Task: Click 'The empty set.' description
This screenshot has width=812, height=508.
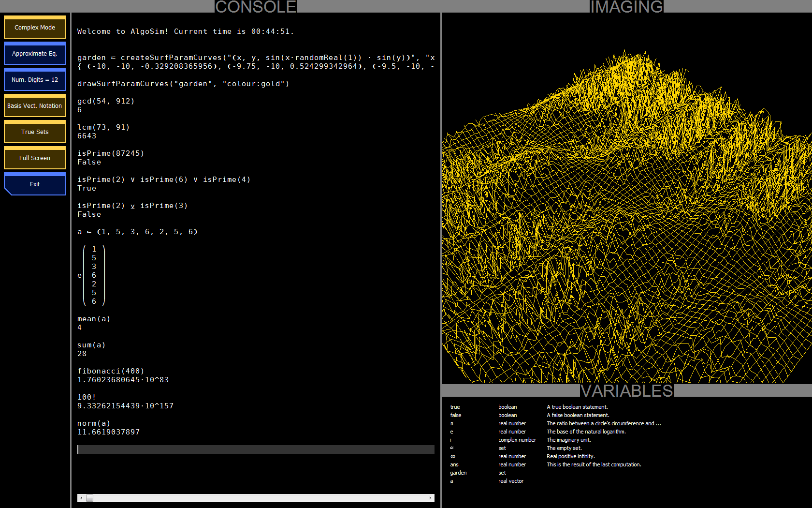Action: (564, 448)
